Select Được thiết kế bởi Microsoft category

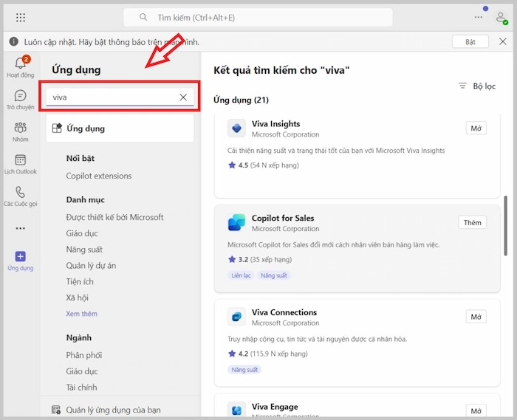click(x=114, y=217)
